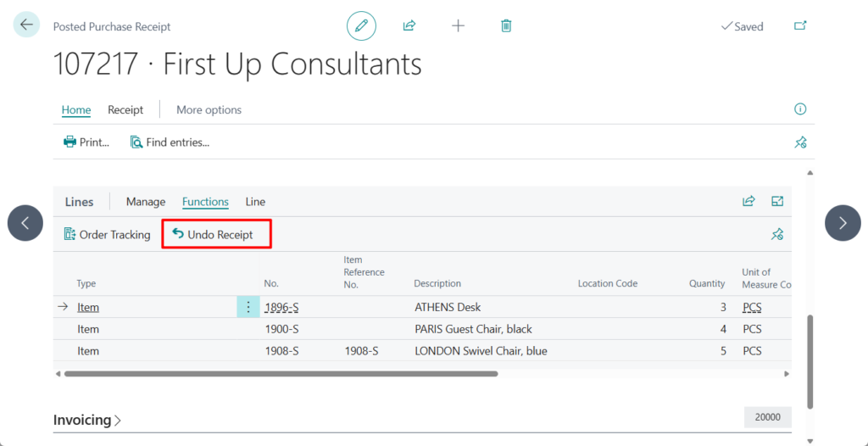Expand the Invoicing section
Image resolution: width=868 pixels, height=446 pixels.
pos(86,420)
